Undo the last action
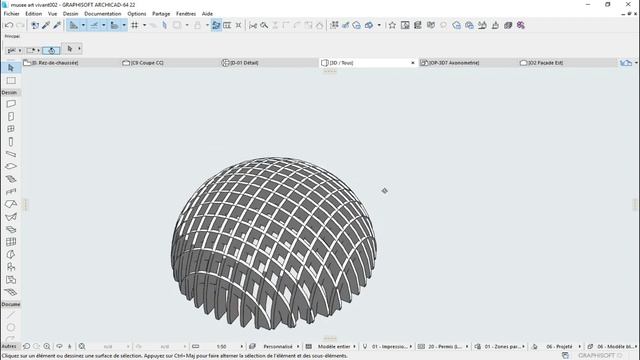The height and width of the screenshot is (360, 640). coord(9,25)
